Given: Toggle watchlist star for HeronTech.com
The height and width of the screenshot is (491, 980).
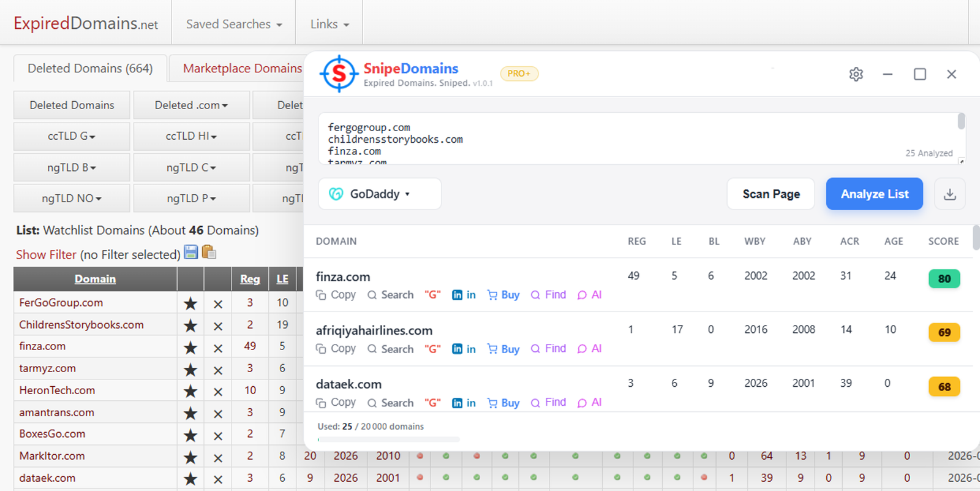Looking at the screenshot, I should point(190,391).
